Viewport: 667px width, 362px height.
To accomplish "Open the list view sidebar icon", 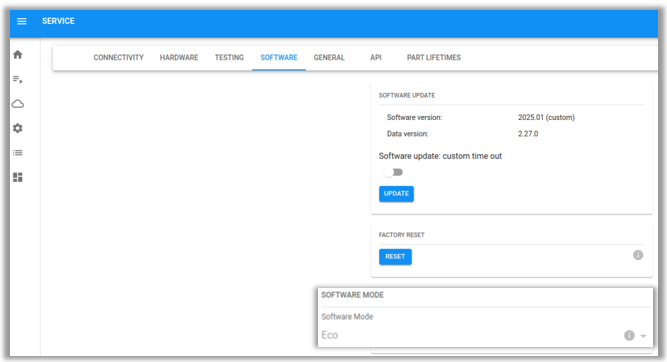I will [x=18, y=153].
